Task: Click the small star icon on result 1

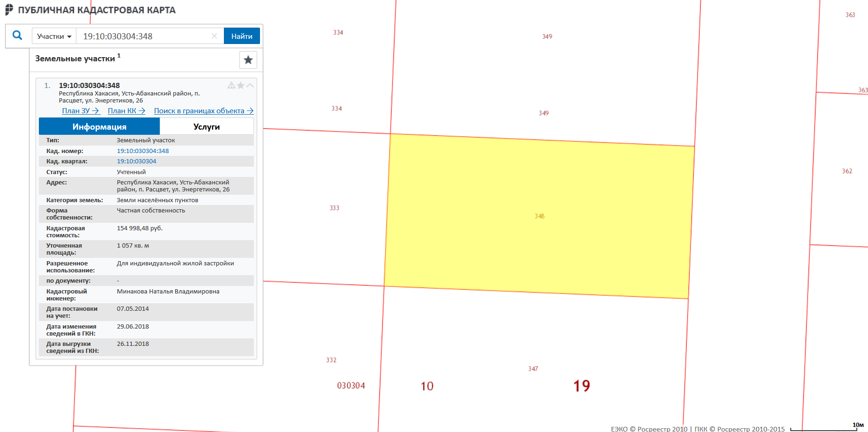Action: point(241,85)
